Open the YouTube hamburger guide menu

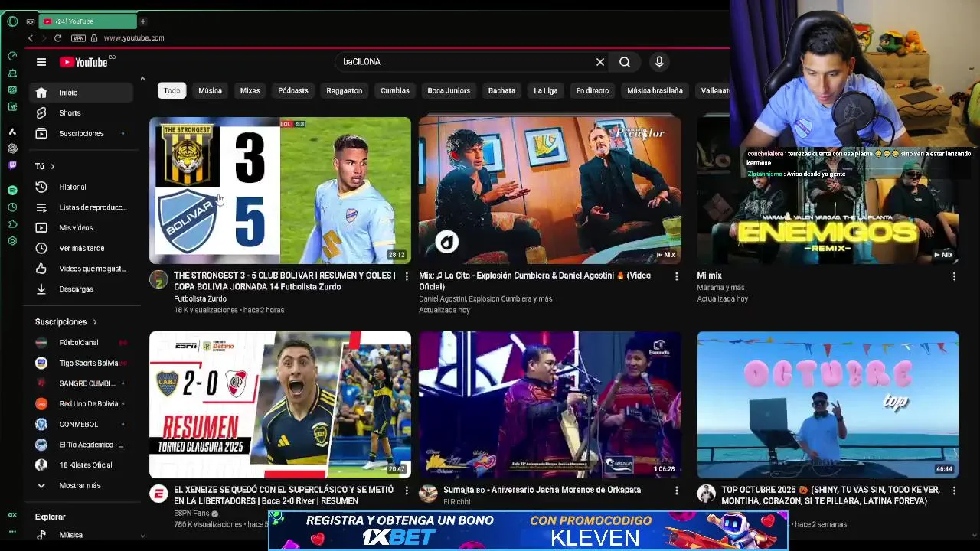(x=41, y=62)
